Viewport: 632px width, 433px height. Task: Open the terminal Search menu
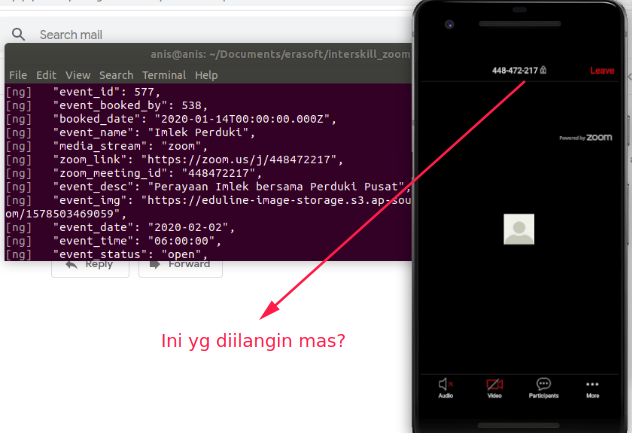click(x=116, y=75)
